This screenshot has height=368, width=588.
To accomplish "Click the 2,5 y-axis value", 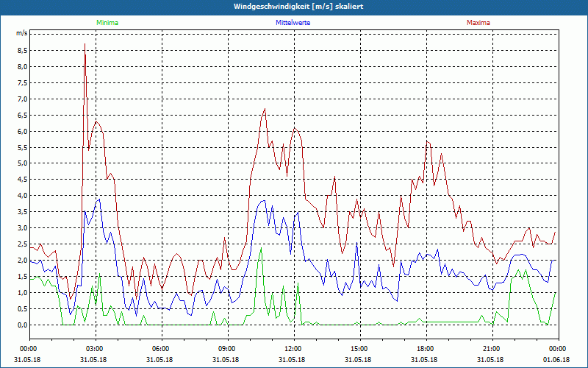I will pos(23,244).
